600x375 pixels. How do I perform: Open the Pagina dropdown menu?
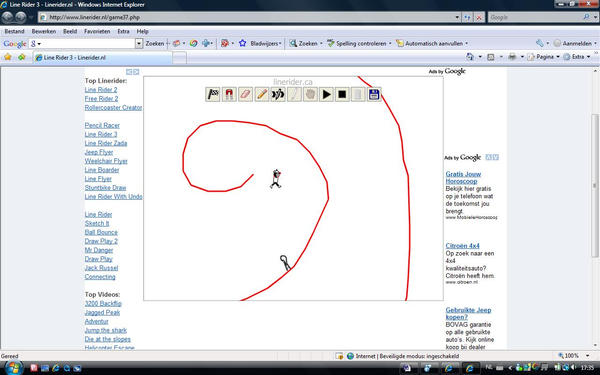coord(544,57)
